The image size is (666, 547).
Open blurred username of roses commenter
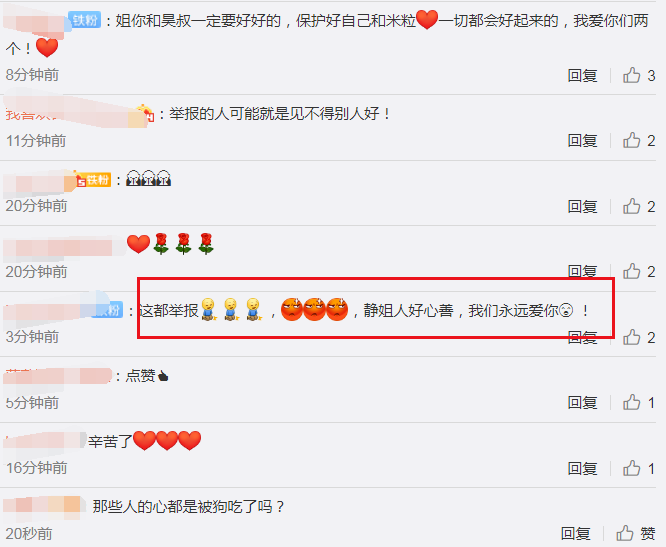point(64,247)
